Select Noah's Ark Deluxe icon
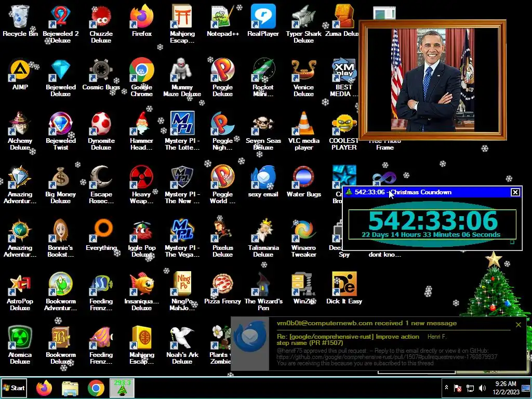532x399 pixels. coord(182,345)
